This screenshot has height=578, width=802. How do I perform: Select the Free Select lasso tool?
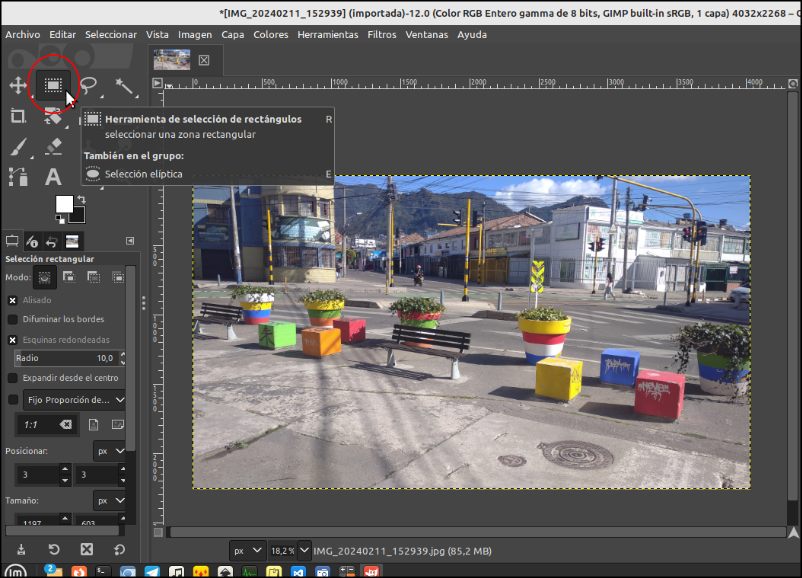[88, 85]
